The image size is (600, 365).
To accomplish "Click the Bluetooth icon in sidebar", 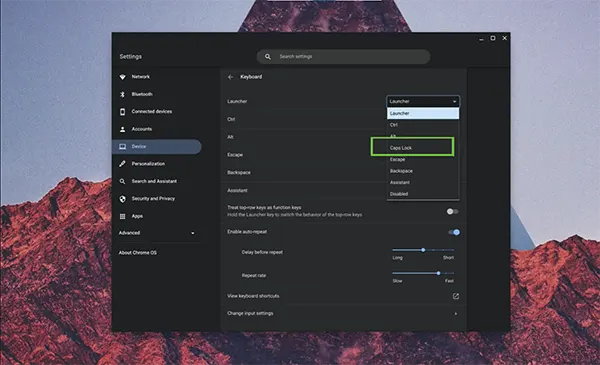I will pos(122,94).
